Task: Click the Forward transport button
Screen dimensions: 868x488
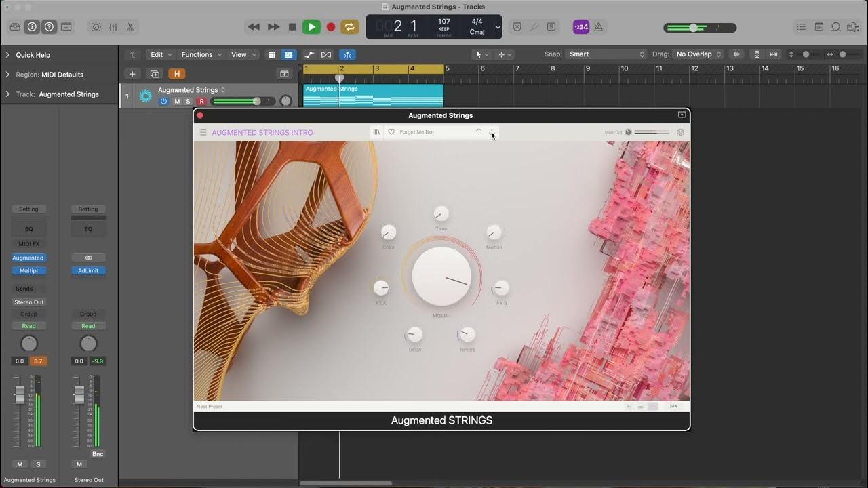Action: [x=273, y=27]
